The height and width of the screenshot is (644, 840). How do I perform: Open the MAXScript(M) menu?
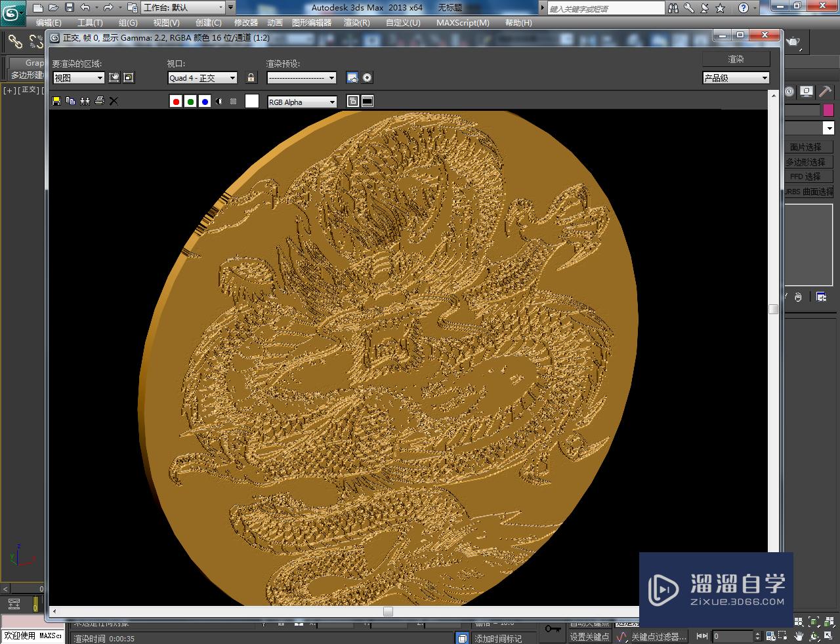point(463,22)
